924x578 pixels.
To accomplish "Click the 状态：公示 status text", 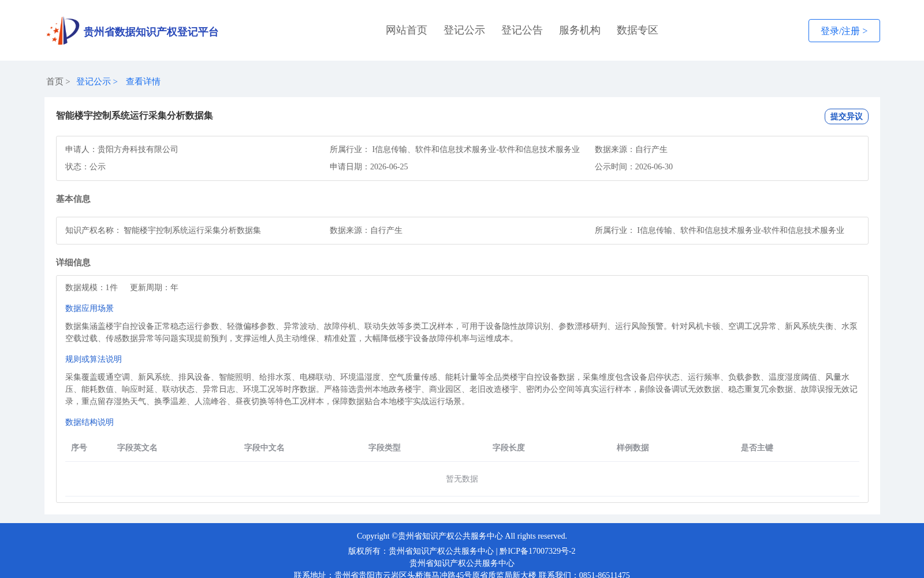I will (85, 166).
